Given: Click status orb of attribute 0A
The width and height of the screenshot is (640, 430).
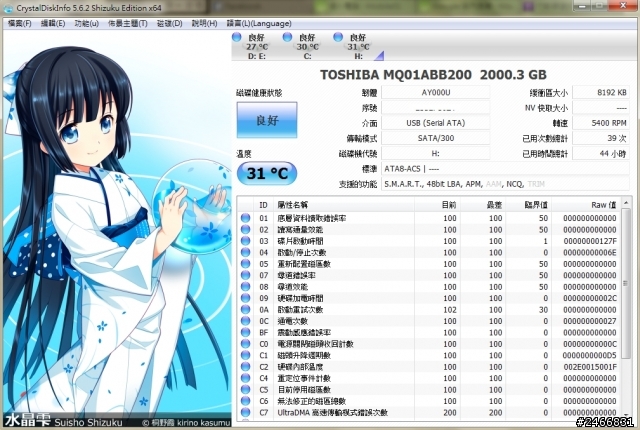Looking at the screenshot, I should 245,310.
